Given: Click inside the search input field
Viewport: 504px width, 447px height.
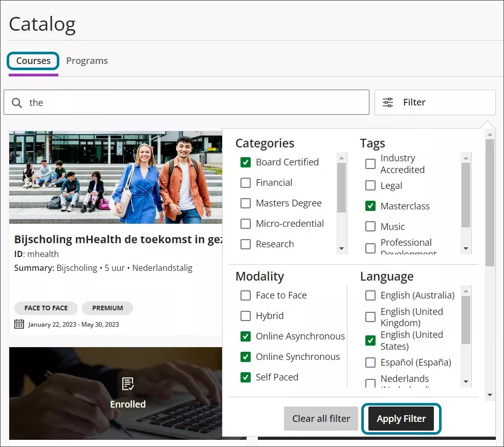Looking at the screenshot, I should [x=154, y=102].
